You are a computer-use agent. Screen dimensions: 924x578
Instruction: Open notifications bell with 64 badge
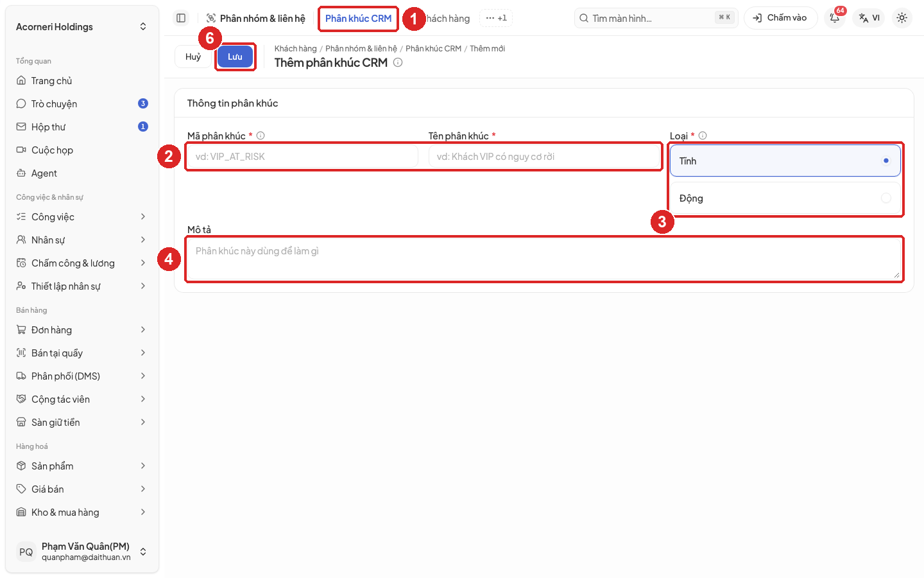(835, 18)
